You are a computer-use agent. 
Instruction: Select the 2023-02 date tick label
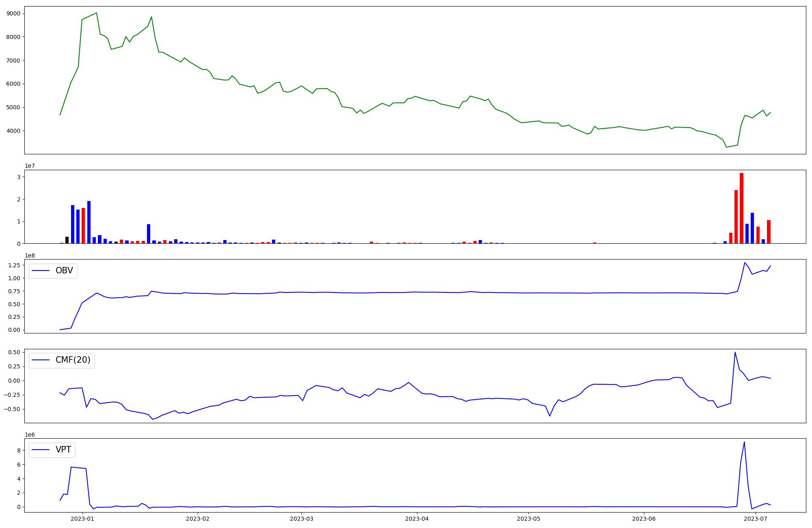[x=198, y=519]
